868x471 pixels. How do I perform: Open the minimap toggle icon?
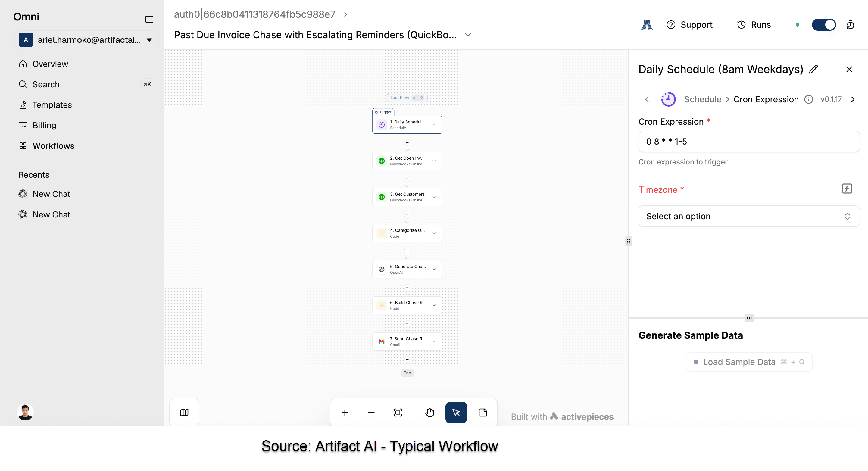[184, 412]
